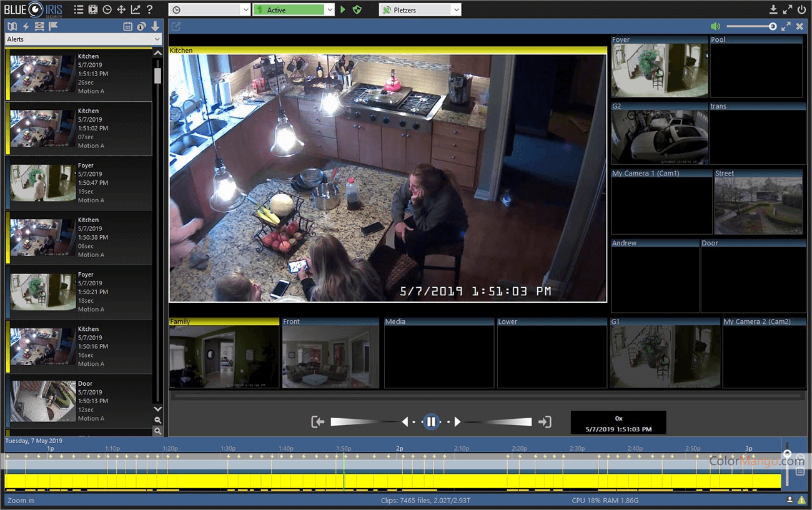Select the Street camera tile

[760, 202]
